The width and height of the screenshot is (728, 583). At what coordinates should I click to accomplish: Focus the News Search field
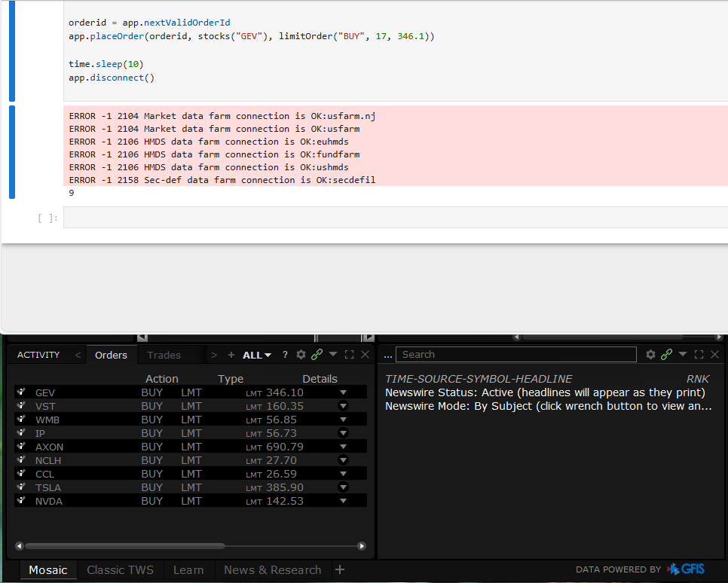coord(515,355)
